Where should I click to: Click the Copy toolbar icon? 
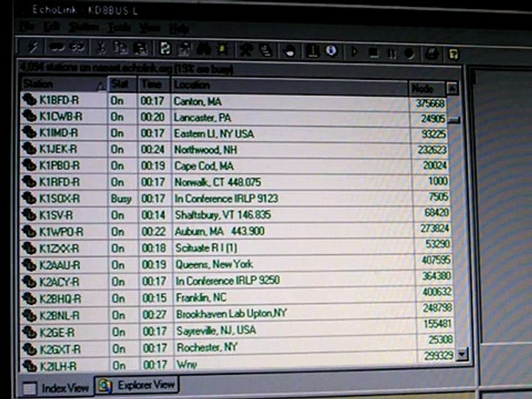pyautogui.click(x=120, y=49)
